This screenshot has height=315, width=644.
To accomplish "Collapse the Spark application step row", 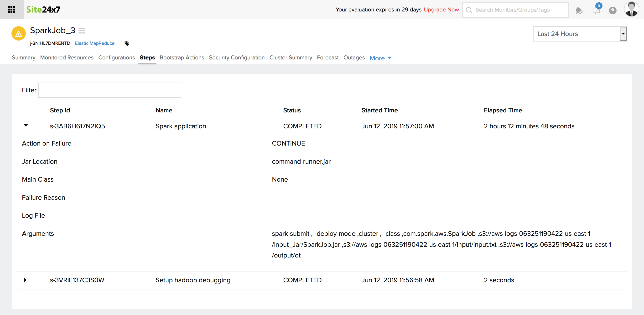I will point(26,125).
